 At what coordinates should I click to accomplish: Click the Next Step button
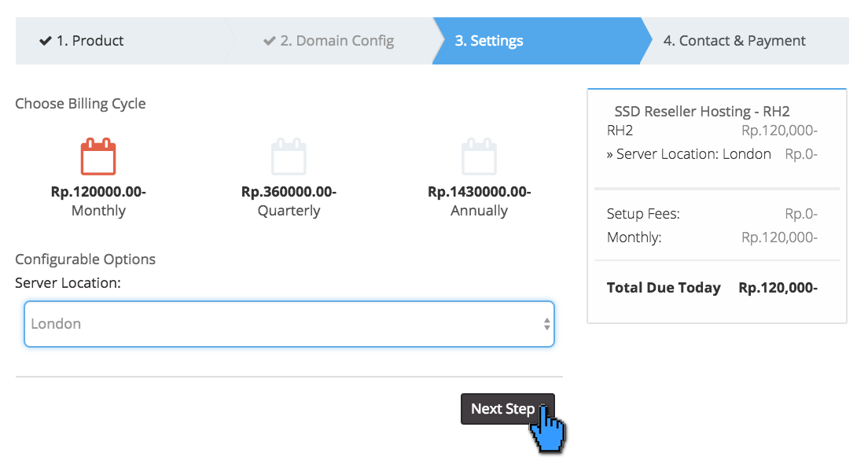pos(507,409)
